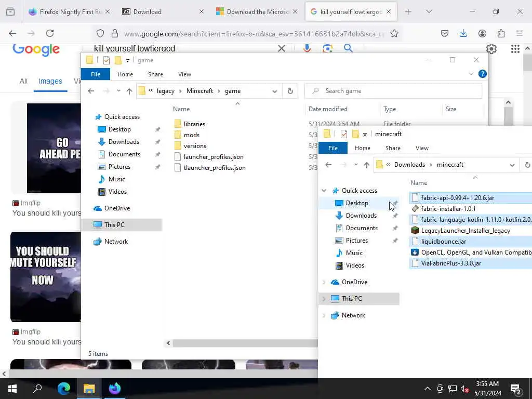Select liquidbounce.jar file
532x399 pixels.
tap(444, 242)
